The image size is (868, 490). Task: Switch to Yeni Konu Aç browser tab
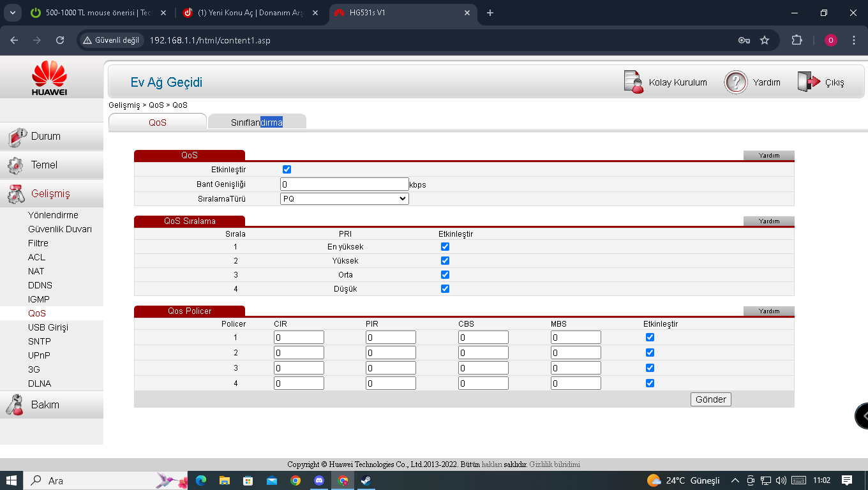click(251, 13)
